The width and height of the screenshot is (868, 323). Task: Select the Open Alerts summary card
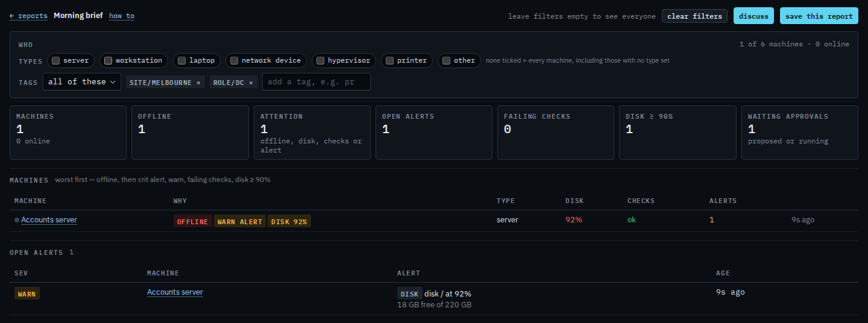click(x=434, y=133)
